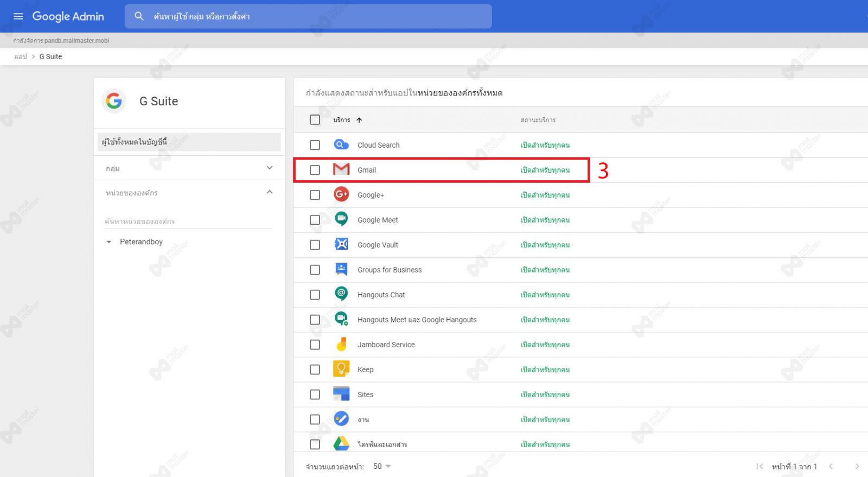Expand the กลุ่ม (Groups) section chevron

pos(270,168)
